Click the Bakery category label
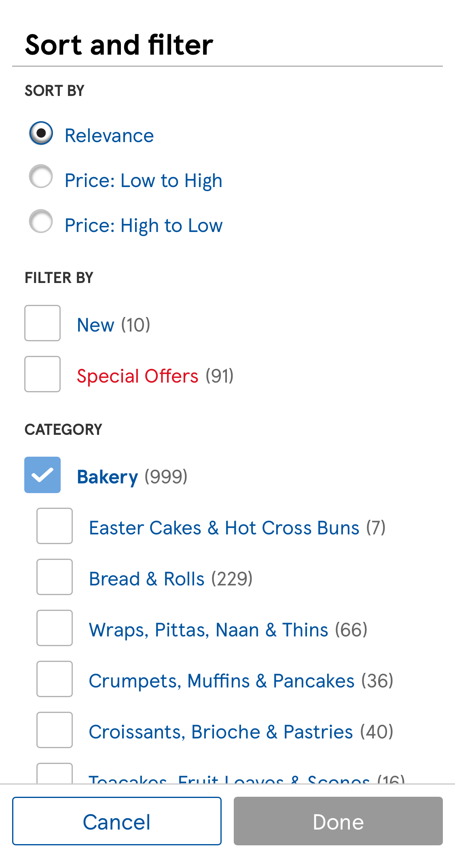The width and height of the screenshot is (455, 868). pyautogui.click(x=108, y=477)
